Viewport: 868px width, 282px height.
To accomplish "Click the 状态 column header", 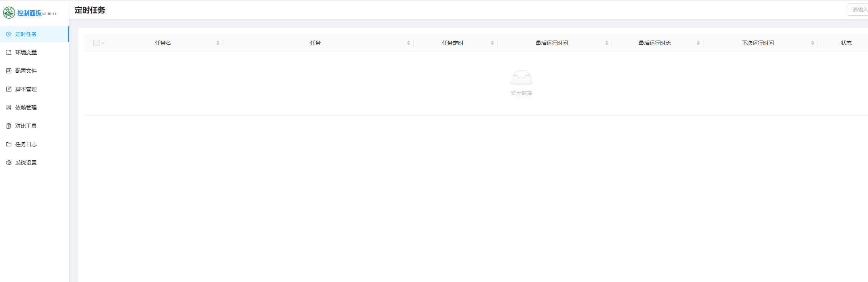I will tap(846, 43).
